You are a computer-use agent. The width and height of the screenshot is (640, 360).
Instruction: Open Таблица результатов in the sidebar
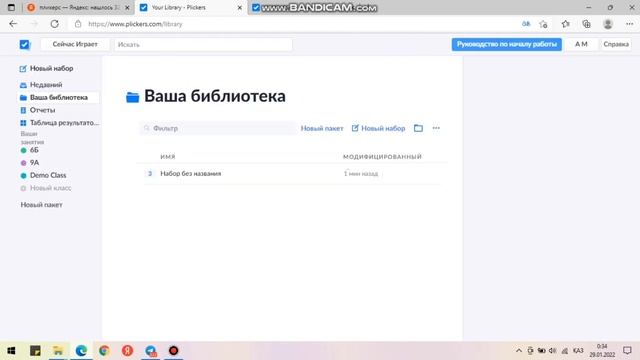point(60,123)
